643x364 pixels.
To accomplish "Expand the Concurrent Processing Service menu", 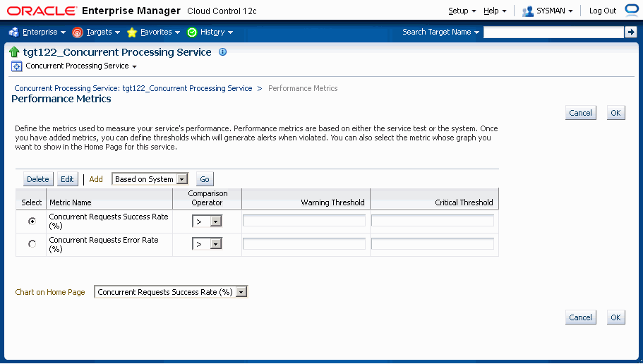I will (81, 66).
